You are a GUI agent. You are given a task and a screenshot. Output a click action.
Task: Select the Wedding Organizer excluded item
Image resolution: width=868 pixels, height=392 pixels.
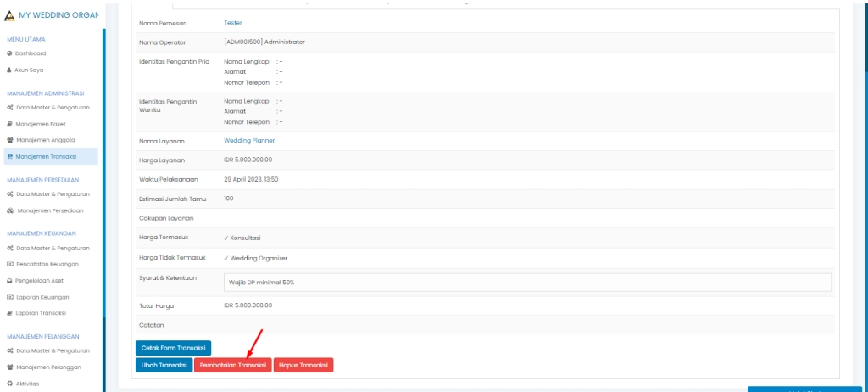coord(259,259)
